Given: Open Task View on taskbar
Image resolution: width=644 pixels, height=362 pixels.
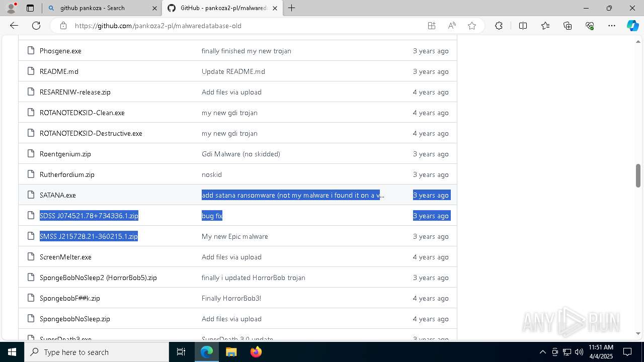Looking at the screenshot, I should [181, 352].
